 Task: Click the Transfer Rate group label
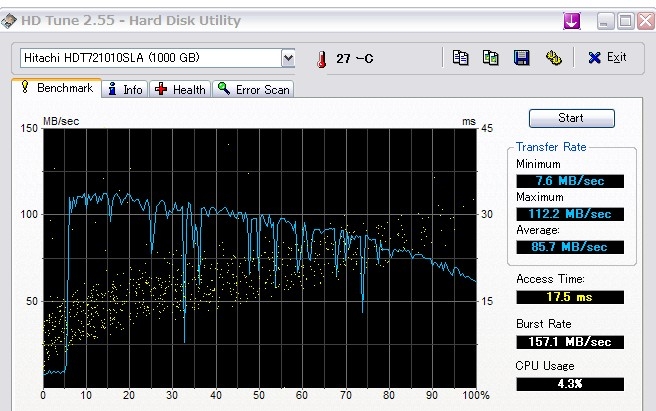[551, 147]
